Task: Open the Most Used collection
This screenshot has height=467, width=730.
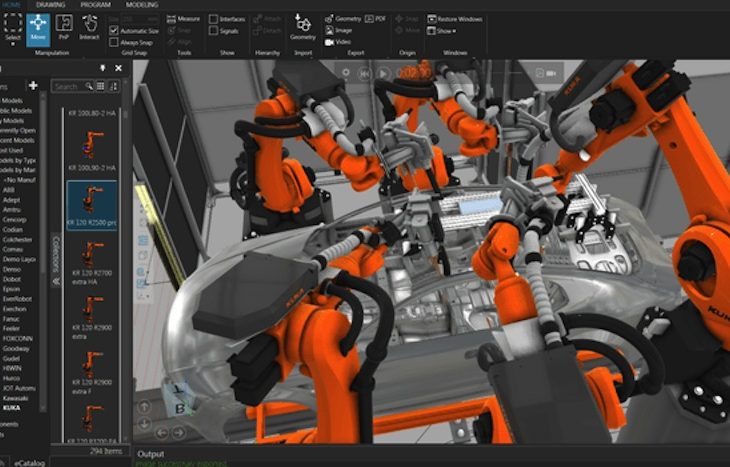Action: pos(11,150)
